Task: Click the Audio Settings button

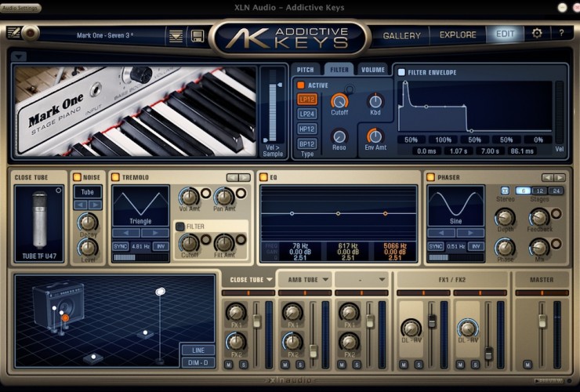Action: [x=20, y=8]
